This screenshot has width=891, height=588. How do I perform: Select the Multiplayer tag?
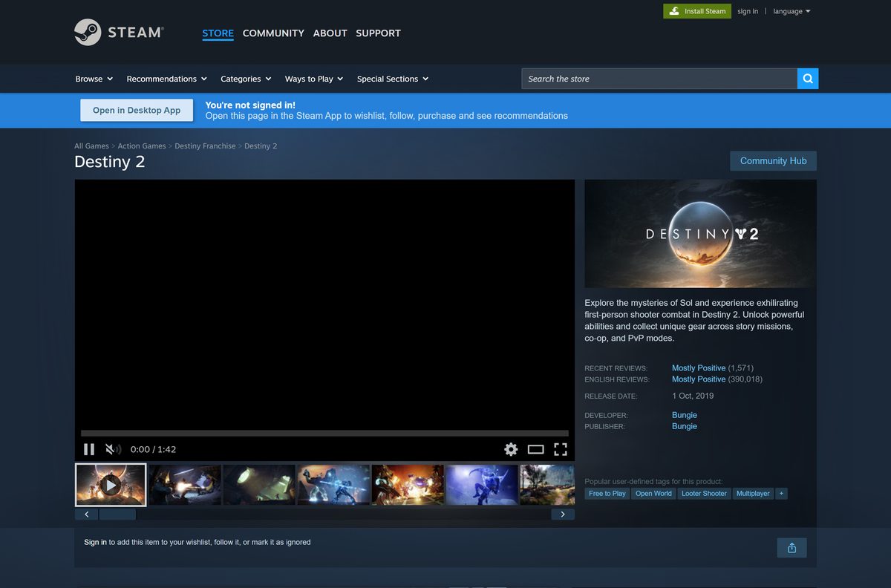pos(753,493)
